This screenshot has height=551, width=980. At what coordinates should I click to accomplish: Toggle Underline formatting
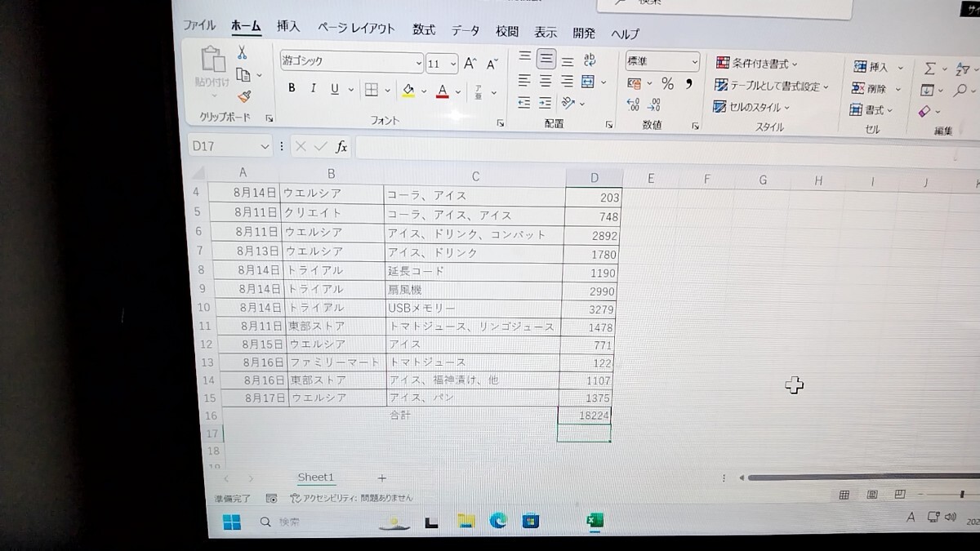[334, 89]
